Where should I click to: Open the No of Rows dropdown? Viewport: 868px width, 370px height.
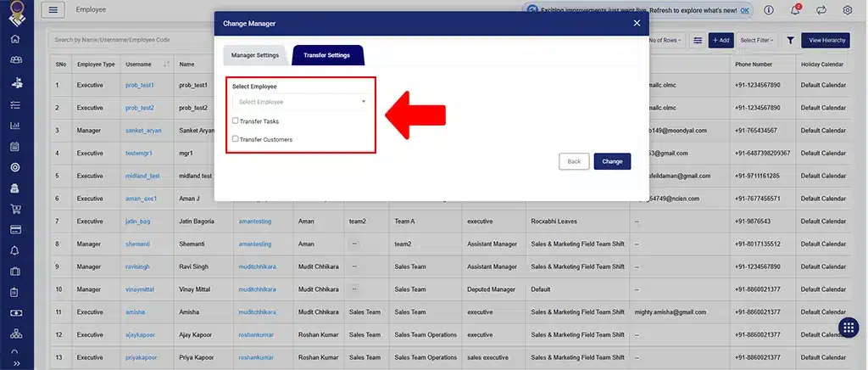click(665, 41)
